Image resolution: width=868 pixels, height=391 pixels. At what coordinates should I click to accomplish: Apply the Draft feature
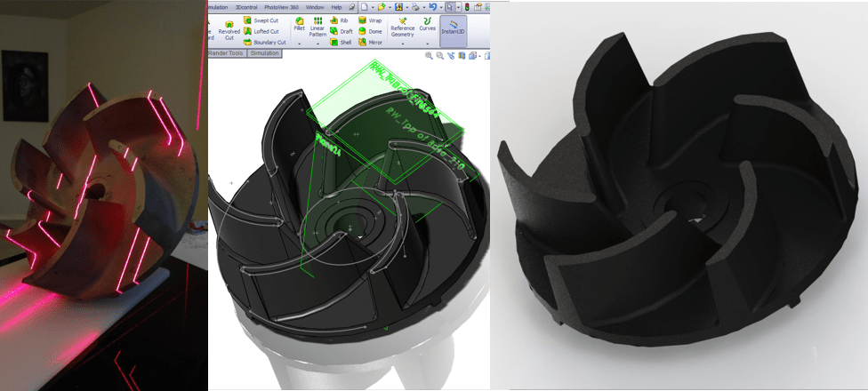[x=341, y=31]
